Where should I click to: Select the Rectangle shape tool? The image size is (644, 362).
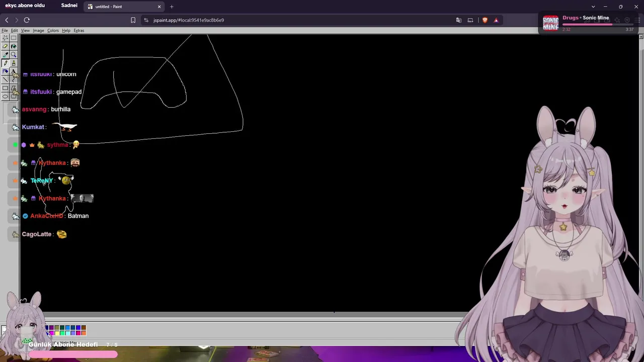pos(5,88)
